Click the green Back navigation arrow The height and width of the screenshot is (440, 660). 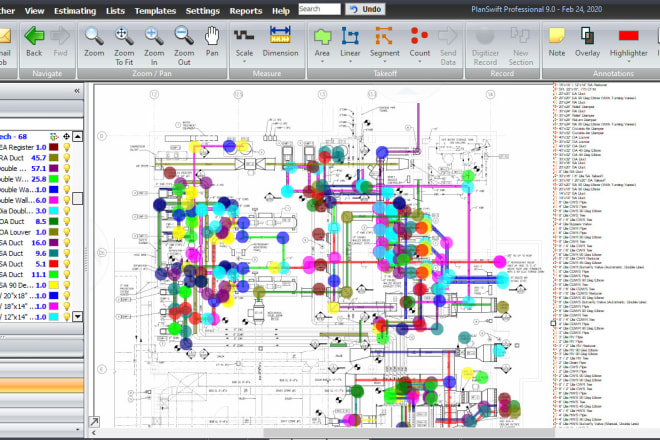[x=34, y=42]
